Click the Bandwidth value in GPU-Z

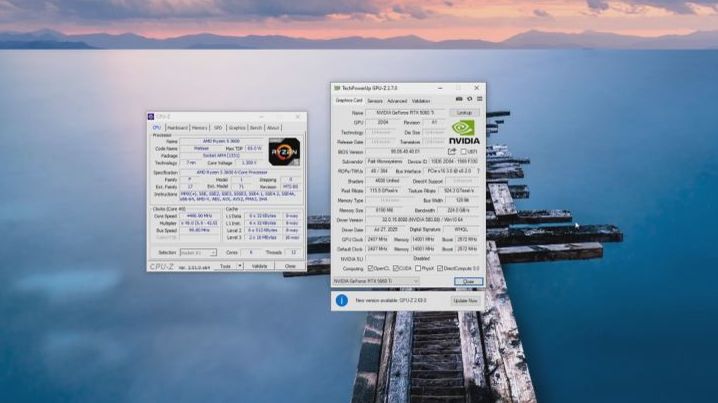[x=458, y=210]
